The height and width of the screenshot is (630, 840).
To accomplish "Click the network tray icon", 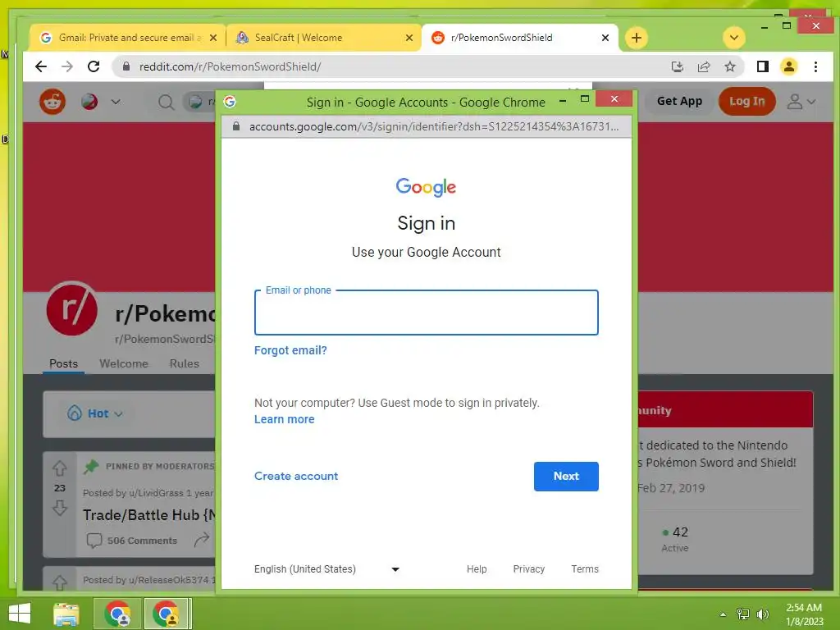I will tap(743, 614).
